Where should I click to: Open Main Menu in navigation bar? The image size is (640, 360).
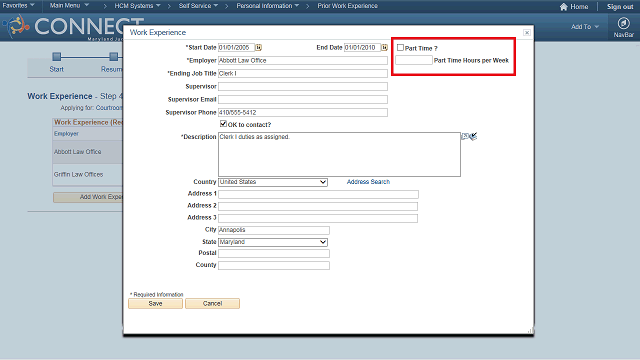69,6
